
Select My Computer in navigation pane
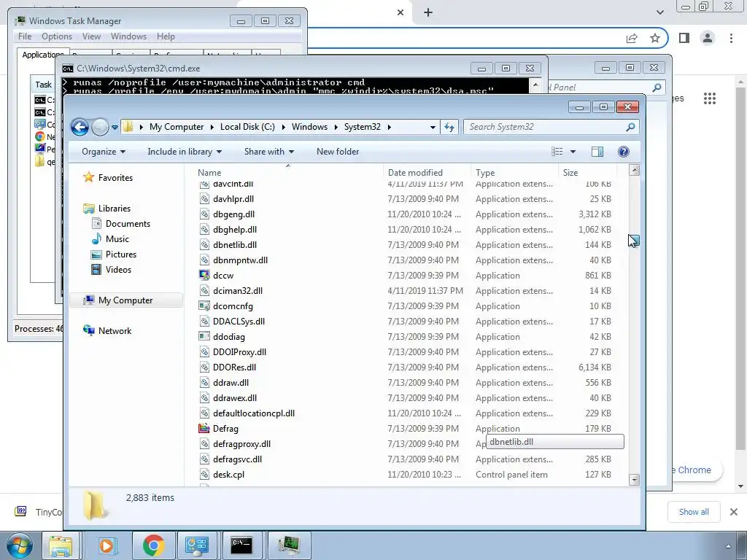(125, 300)
